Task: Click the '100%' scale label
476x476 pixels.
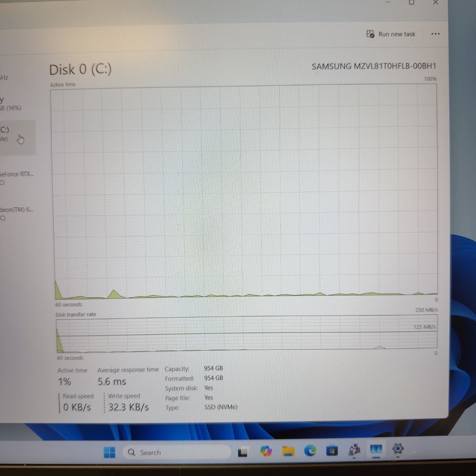Action: 430,79
